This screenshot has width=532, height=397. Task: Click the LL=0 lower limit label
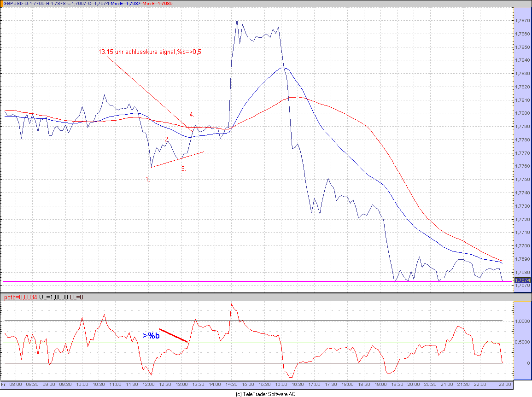pyautogui.click(x=76, y=297)
